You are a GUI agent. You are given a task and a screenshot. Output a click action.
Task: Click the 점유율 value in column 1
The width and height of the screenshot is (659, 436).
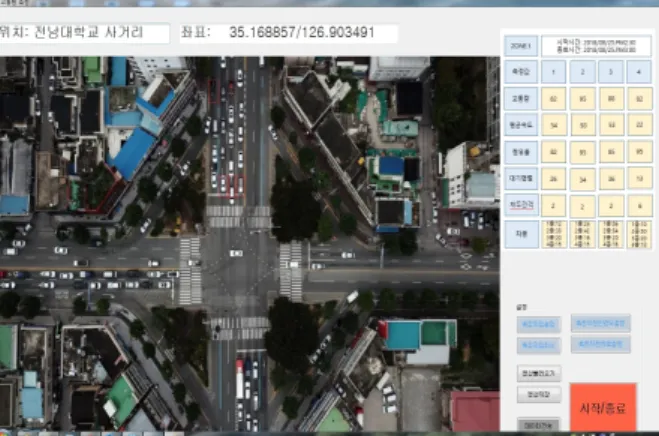553,152
